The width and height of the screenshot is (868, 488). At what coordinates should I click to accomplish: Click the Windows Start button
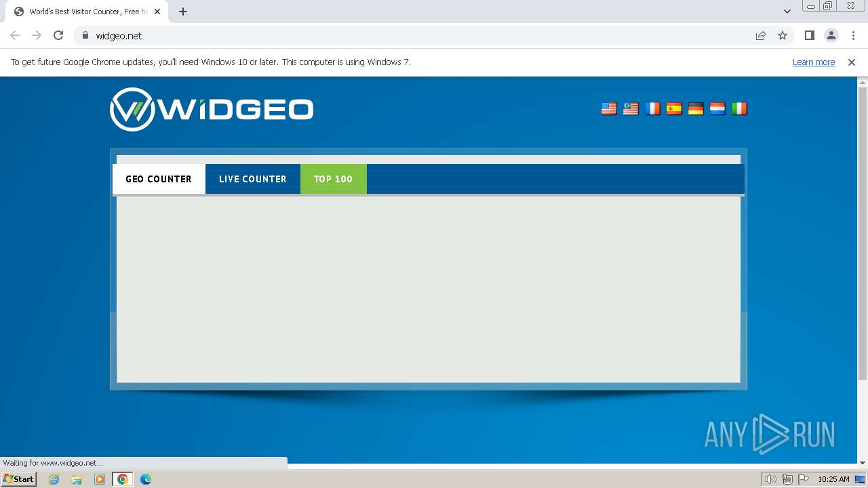tap(19, 479)
